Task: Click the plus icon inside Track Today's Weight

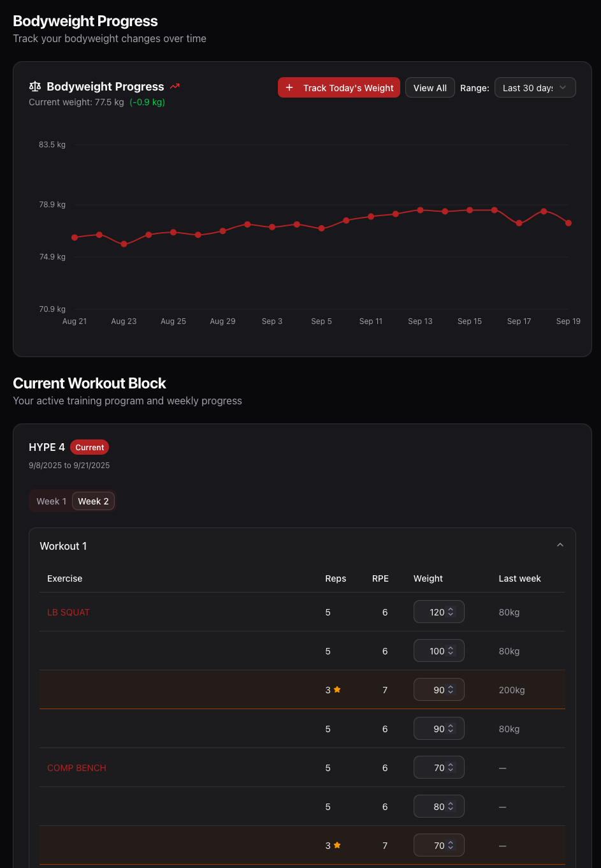Action: (290, 87)
